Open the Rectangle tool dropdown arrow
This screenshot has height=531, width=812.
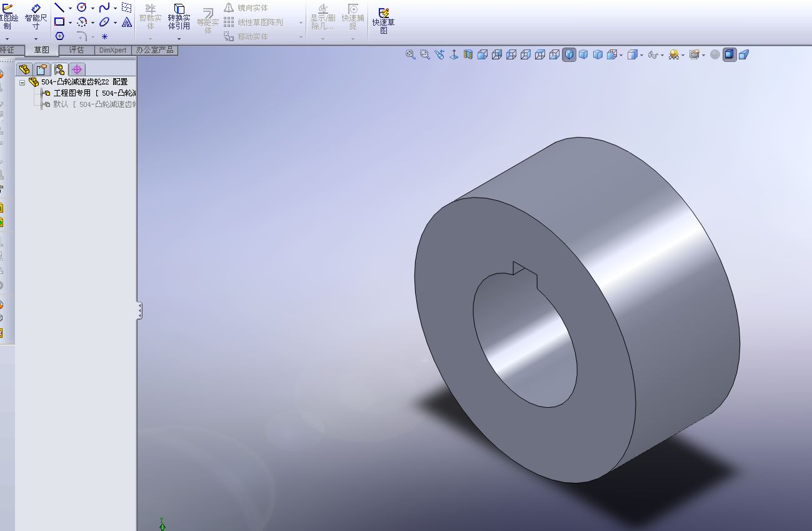[x=70, y=23]
